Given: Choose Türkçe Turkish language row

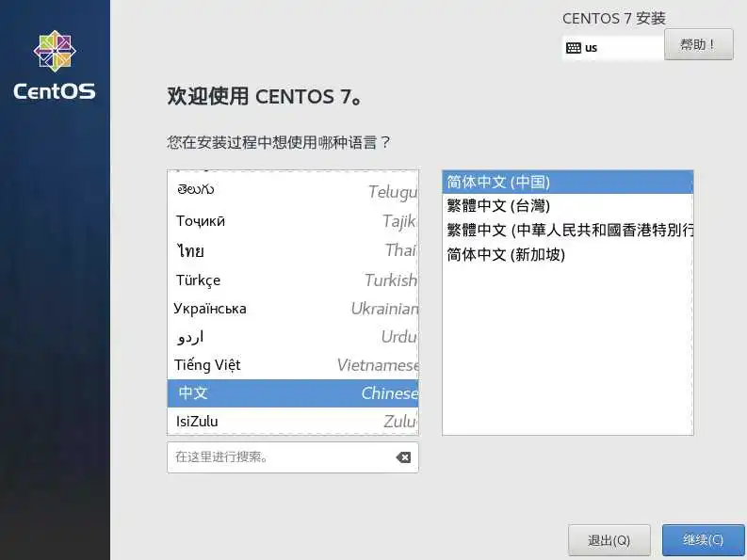Looking at the screenshot, I should coord(293,280).
